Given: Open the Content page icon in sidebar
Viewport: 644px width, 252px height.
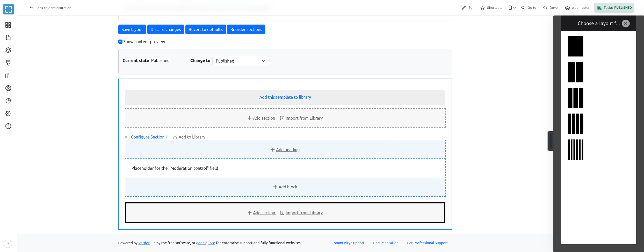Looking at the screenshot, I should 8,37.
